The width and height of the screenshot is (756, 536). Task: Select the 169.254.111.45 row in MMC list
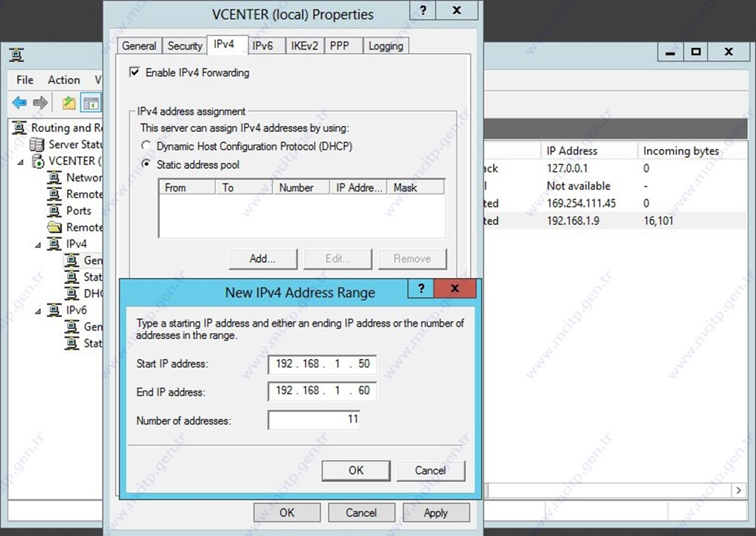615,203
